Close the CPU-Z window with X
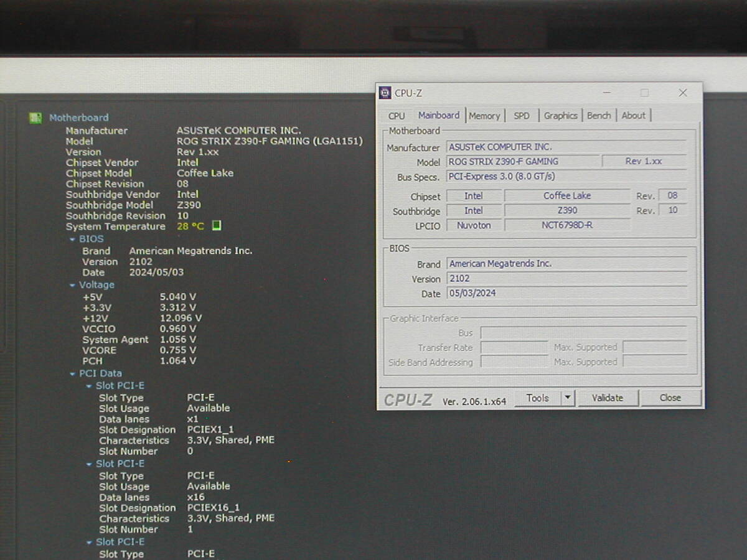 click(x=683, y=93)
